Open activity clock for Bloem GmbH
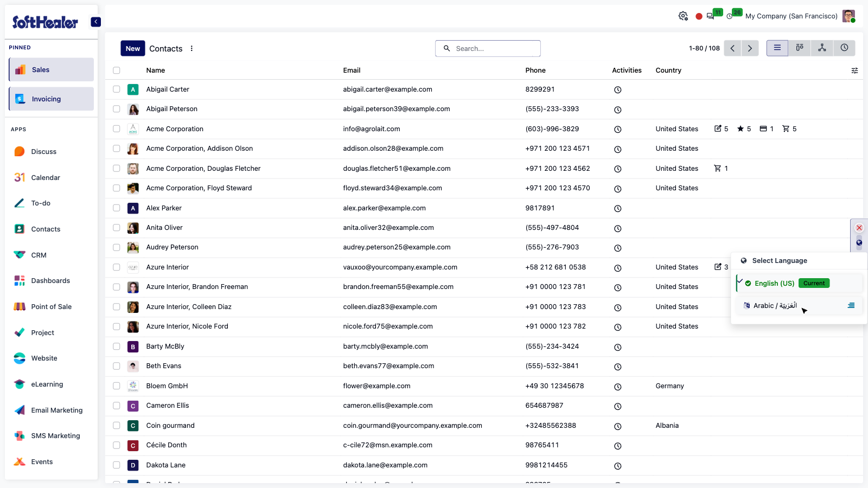This screenshot has width=868, height=488. (x=617, y=387)
